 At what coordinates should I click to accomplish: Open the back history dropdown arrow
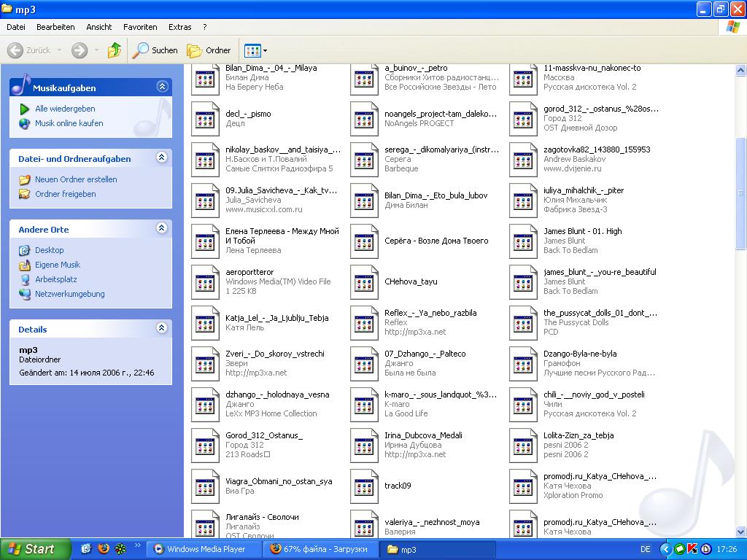(x=59, y=50)
